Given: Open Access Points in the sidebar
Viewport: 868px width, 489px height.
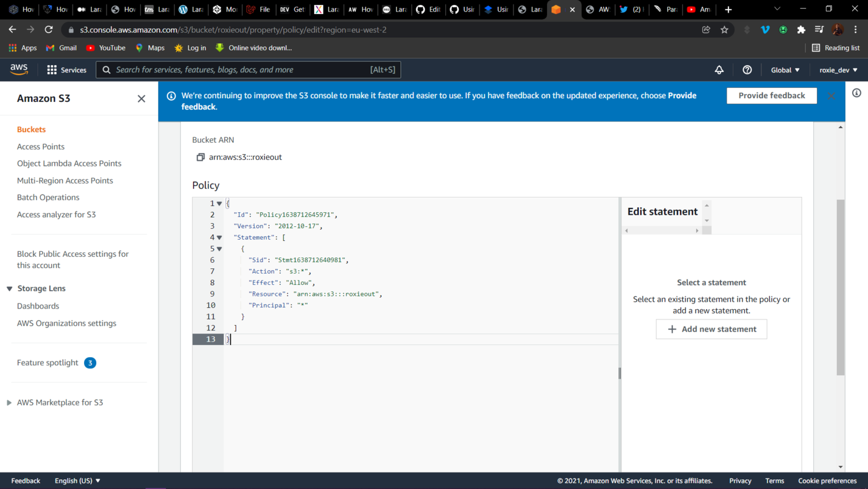Looking at the screenshot, I should tap(41, 146).
